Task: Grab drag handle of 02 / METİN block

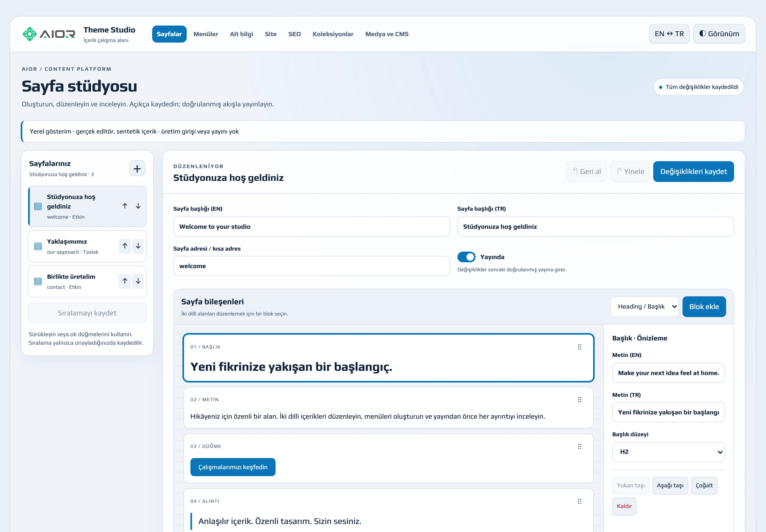Action: pos(579,399)
